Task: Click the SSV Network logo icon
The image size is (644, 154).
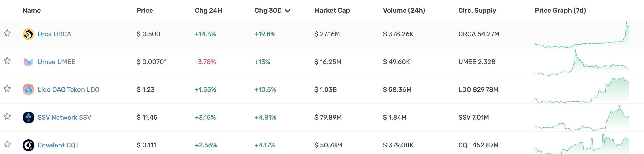Action: pos(28,117)
